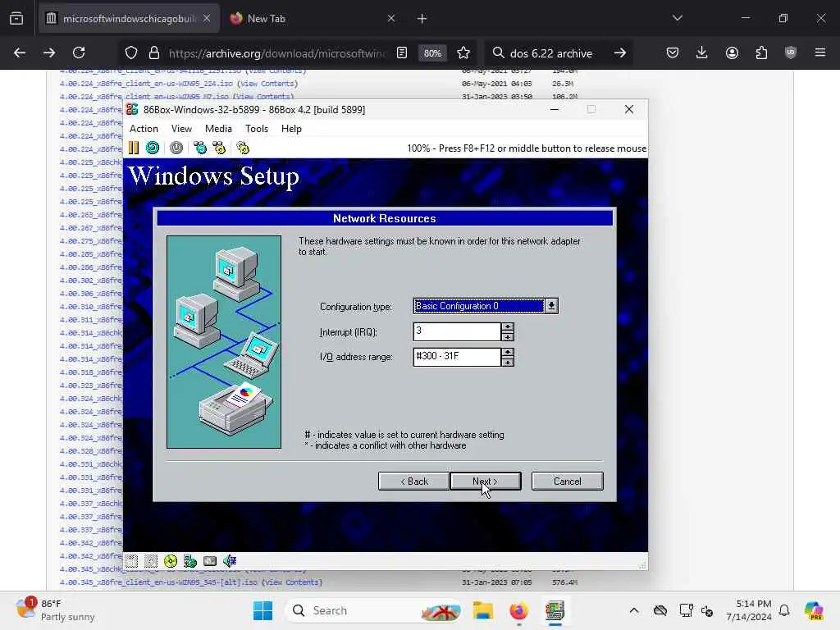
Task: Click the taskbar Search box
Action: click(x=374, y=610)
